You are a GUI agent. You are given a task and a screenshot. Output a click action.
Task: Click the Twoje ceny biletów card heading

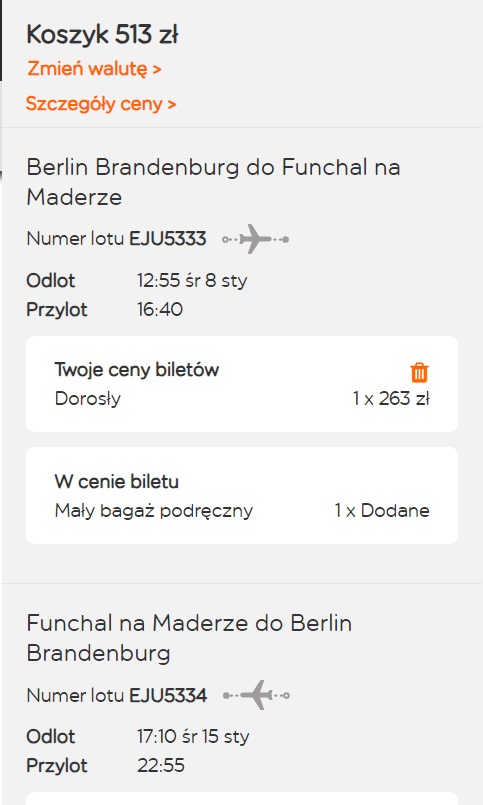click(x=137, y=369)
